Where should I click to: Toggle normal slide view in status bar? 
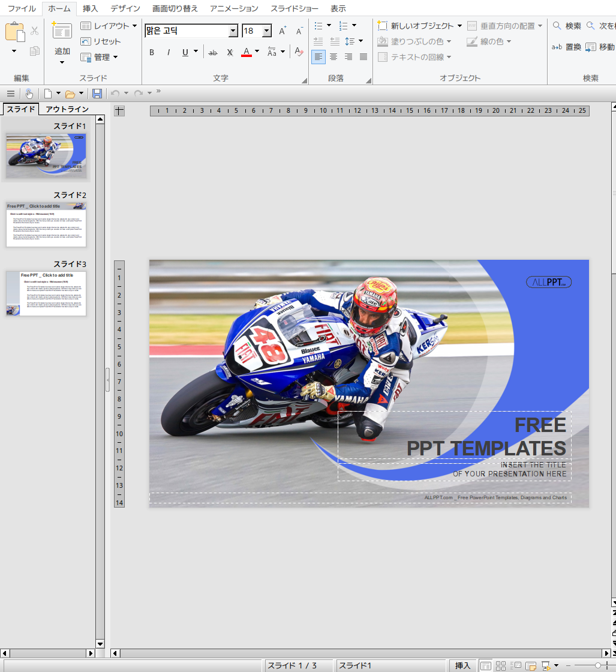[x=485, y=665]
